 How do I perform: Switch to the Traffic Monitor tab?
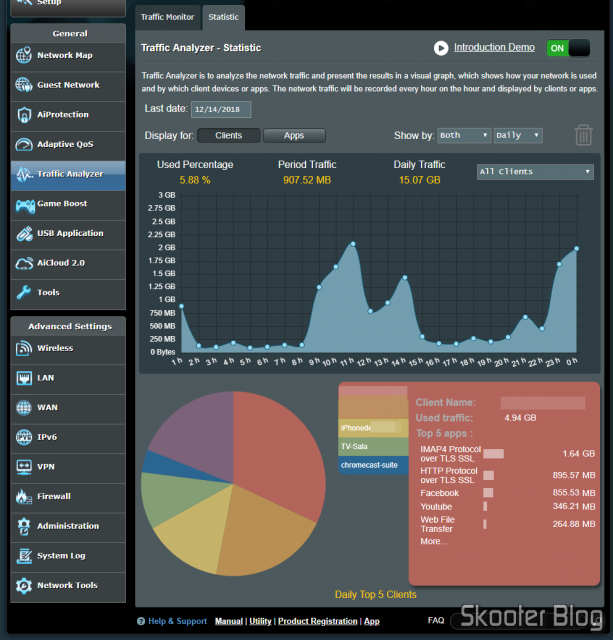point(167,17)
